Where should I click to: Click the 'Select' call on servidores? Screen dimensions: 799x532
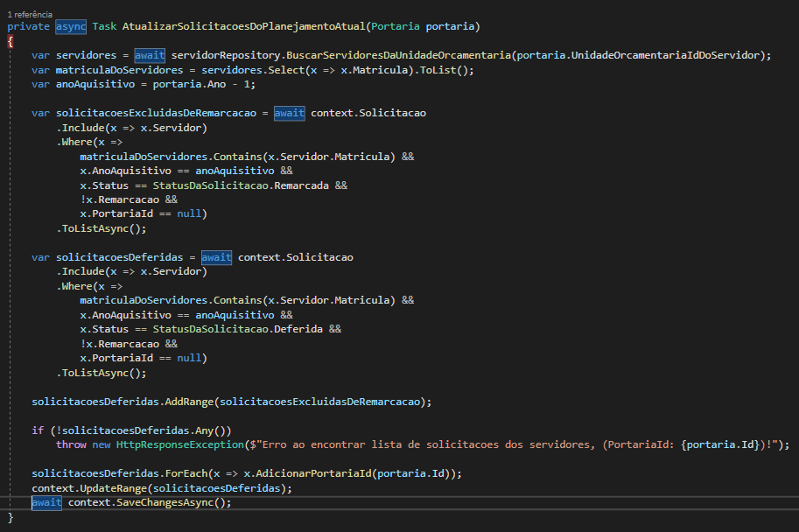coord(286,70)
